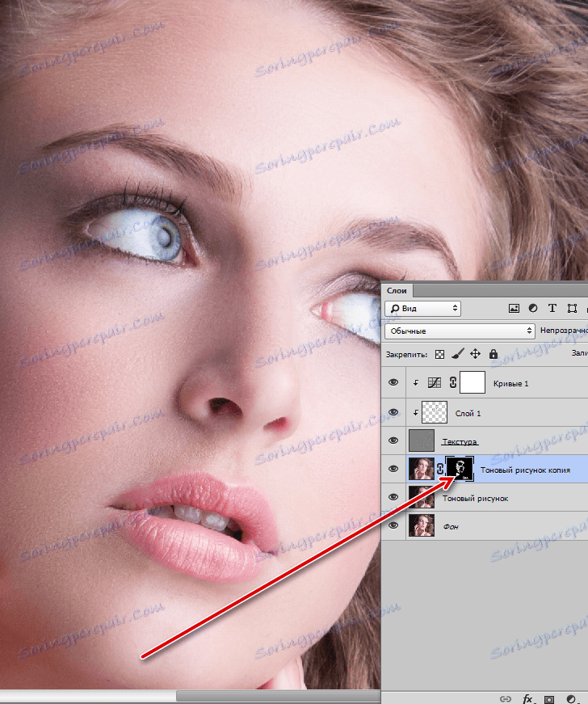Click the Curves adjustment icon on Кривые 1
588x704 pixels.
point(435,382)
